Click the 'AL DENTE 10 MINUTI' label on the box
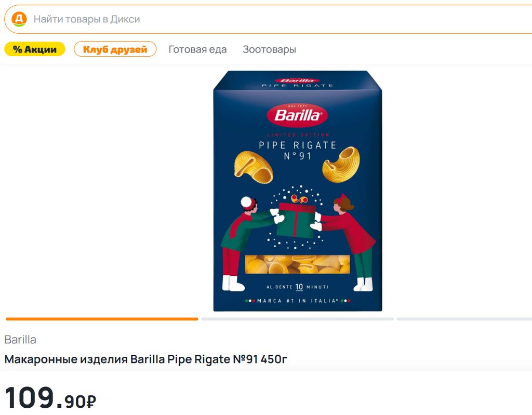 [297, 287]
